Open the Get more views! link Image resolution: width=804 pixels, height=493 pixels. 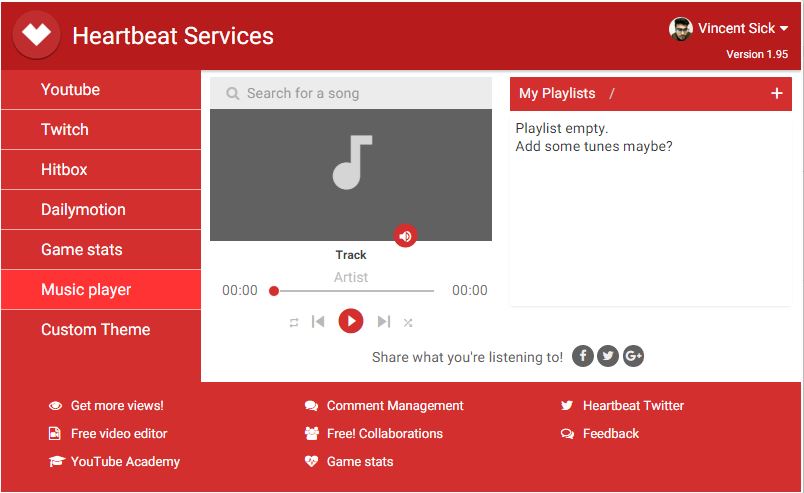click(117, 406)
